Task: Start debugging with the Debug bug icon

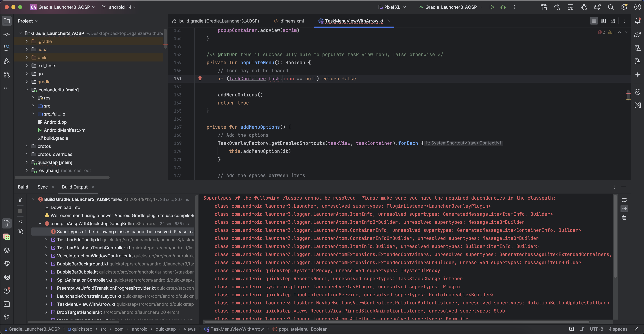Action: tap(503, 7)
